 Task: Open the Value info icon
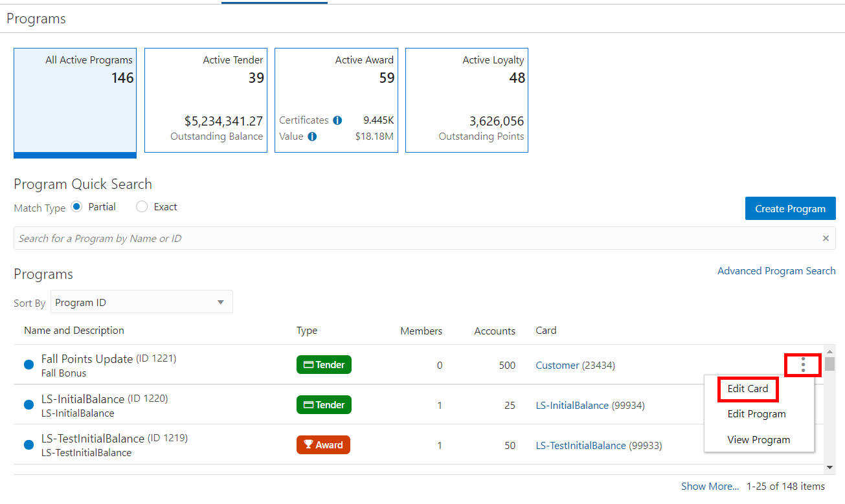312,137
